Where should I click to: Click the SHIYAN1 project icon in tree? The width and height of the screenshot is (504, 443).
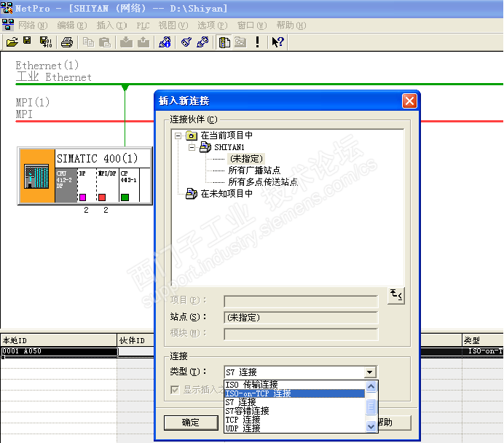[x=205, y=147]
